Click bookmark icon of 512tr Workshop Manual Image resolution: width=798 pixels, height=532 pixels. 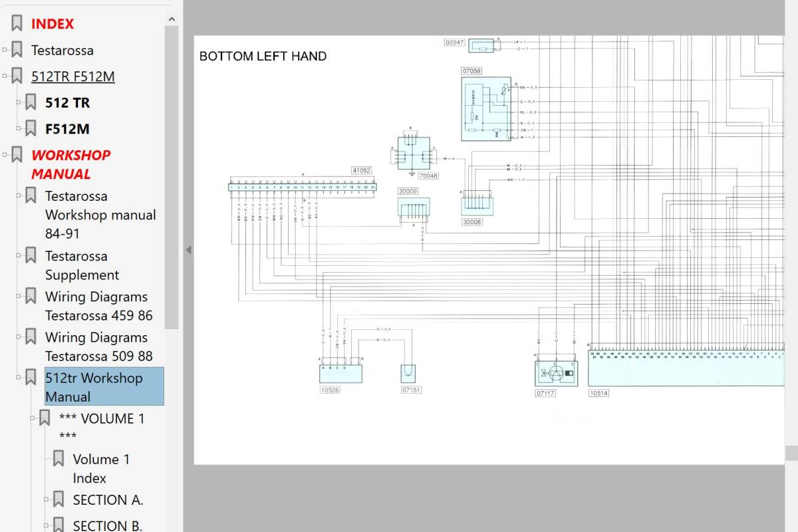[31, 378]
